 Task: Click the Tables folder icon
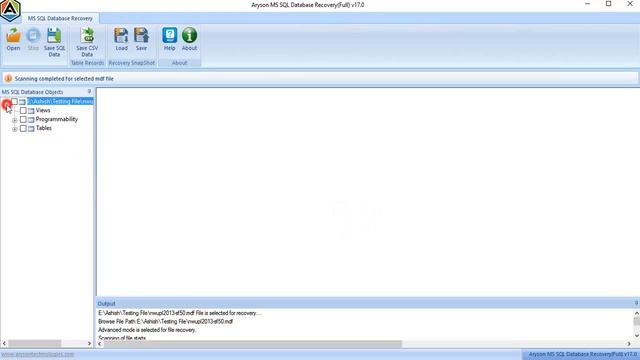click(31, 129)
